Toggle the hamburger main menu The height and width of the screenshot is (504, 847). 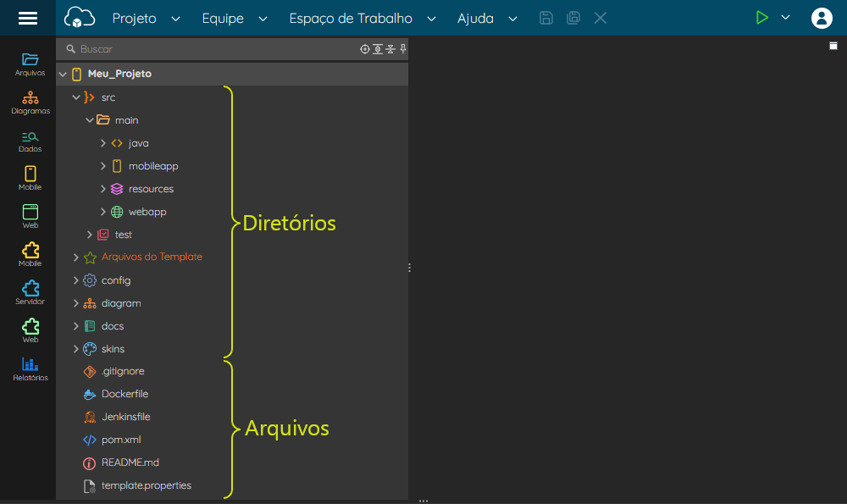(x=28, y=18)
